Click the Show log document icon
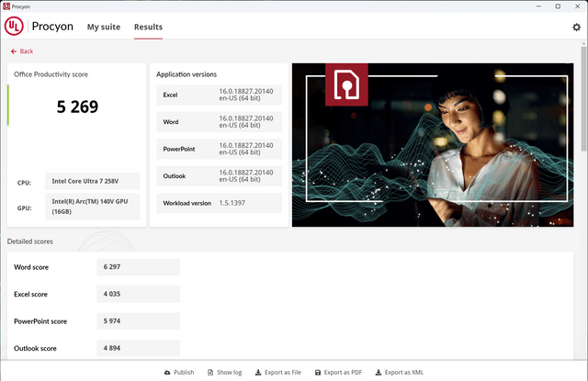Image resolution: width=588 pixels, height=381 pixels. (210, 373)
